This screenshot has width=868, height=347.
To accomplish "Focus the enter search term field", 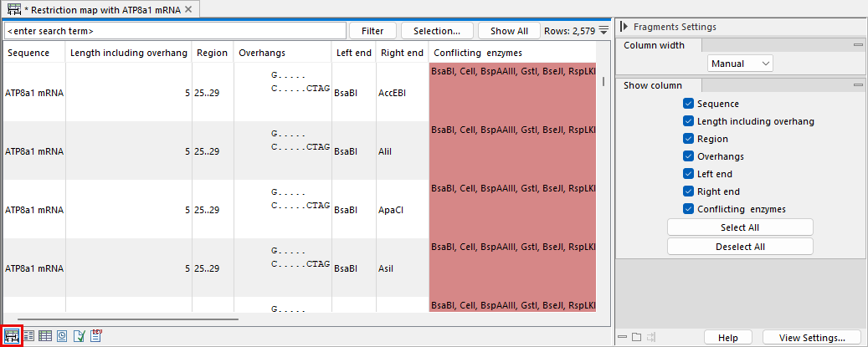I will 175,31.
